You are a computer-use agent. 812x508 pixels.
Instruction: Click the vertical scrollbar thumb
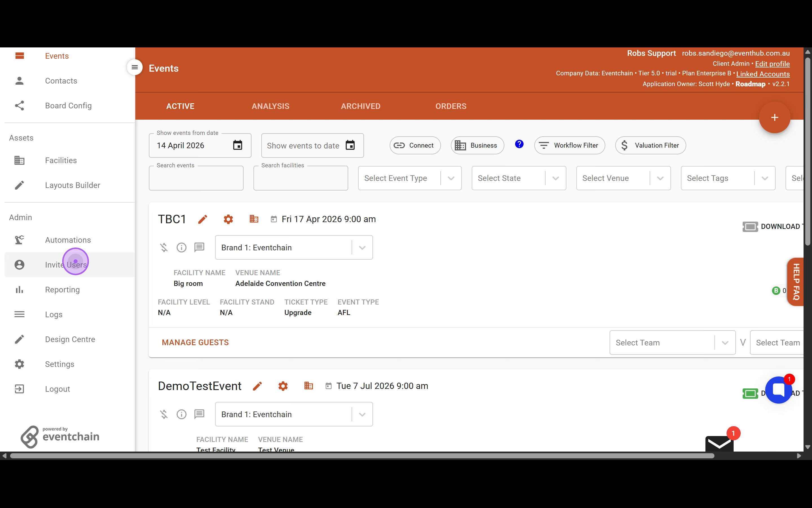click(x=808, y=151)
